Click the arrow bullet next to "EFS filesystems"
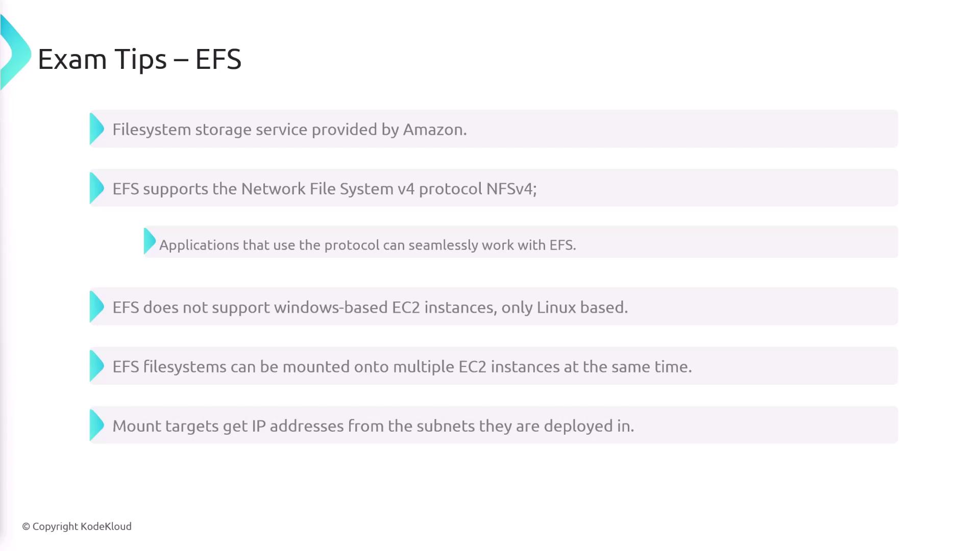This screenshot has width=980, height=551. [x=96, y=366]
